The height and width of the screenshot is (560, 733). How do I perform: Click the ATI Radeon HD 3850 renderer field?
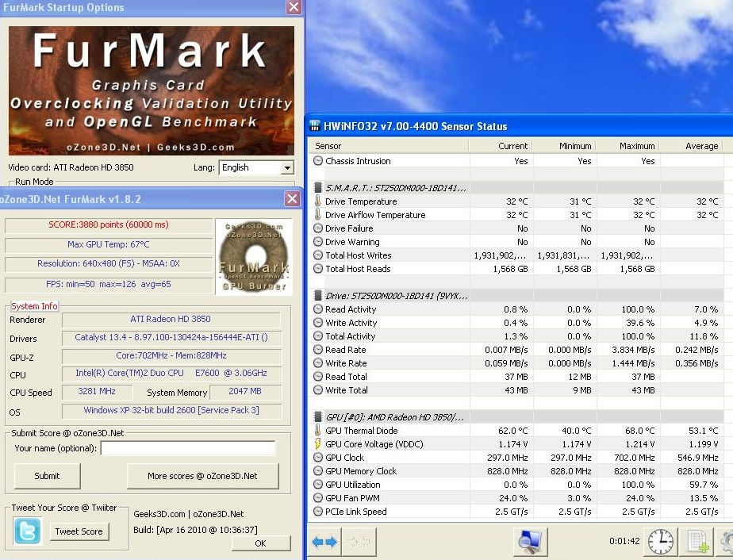click(171, 320)
